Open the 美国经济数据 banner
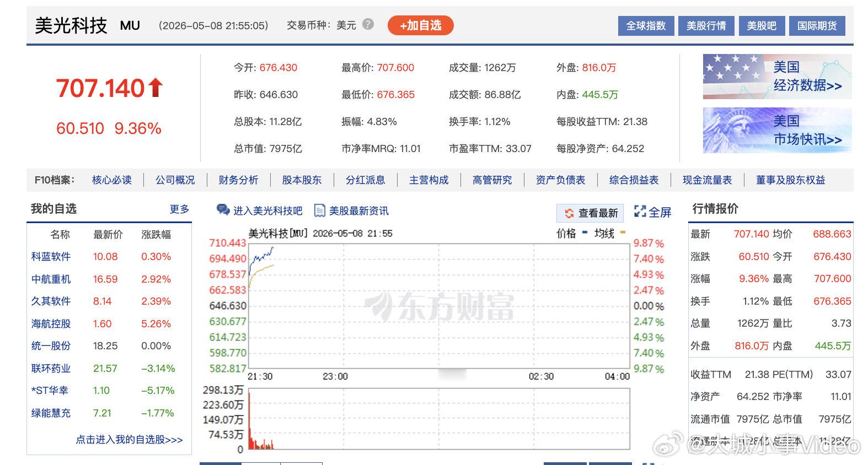Image resolution: width=868 pixels, height=465 pixels. [777, 77]
